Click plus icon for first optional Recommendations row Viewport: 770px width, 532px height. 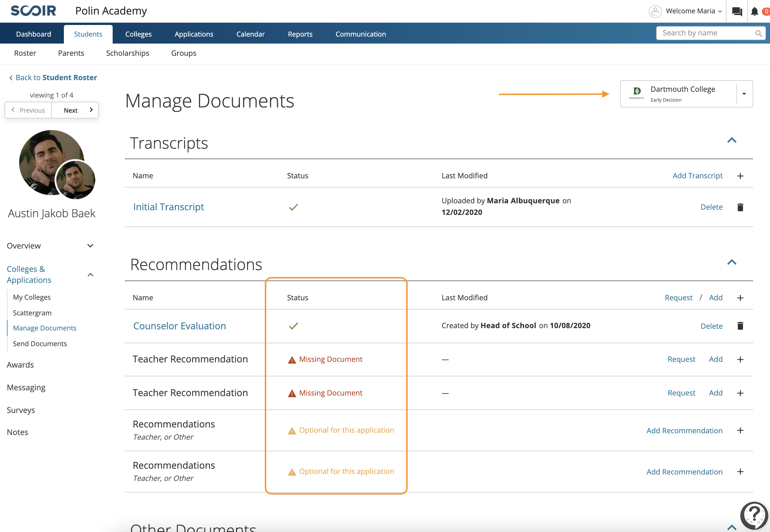click(740, 431)
